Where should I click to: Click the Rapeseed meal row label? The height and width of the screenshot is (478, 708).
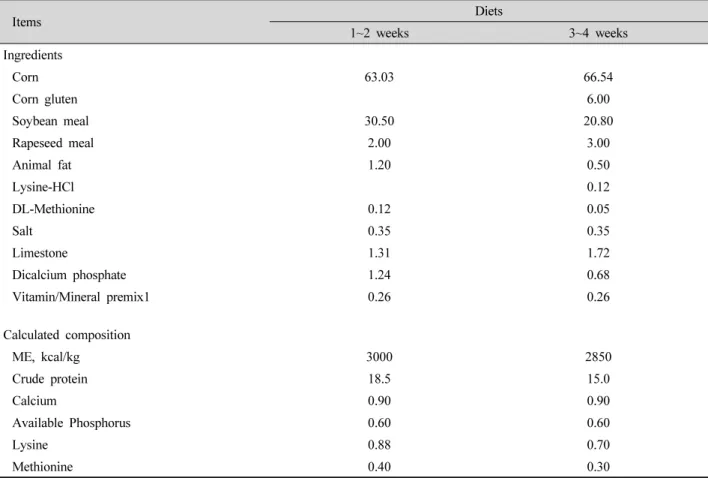coord(53,143)
